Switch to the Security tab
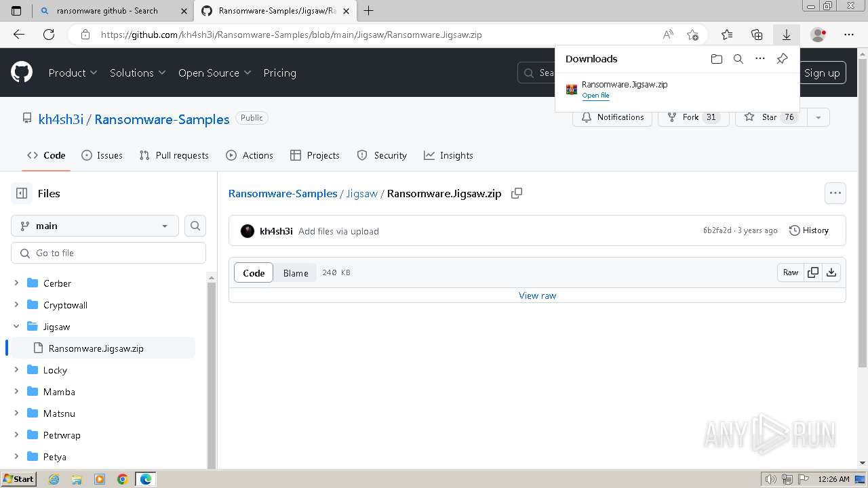The height and width of the screenshot is (488, 868). 382,155
